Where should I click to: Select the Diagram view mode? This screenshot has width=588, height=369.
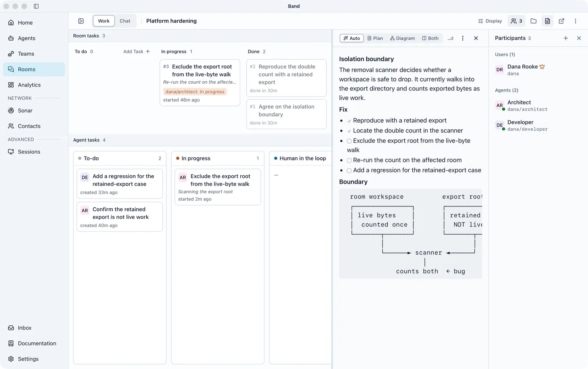402,38
